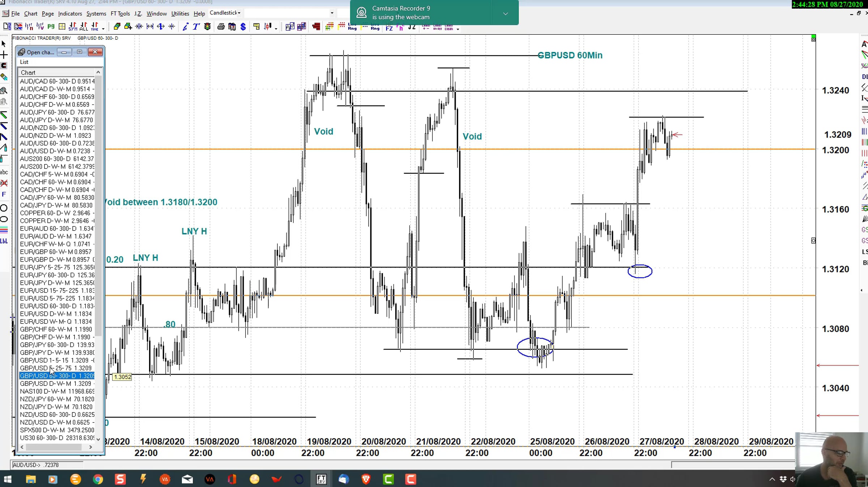Toggle the pg page toolbar button
The width and height of the screenshot is (868, 487).
pyautogui.click(x=51, y=27)
